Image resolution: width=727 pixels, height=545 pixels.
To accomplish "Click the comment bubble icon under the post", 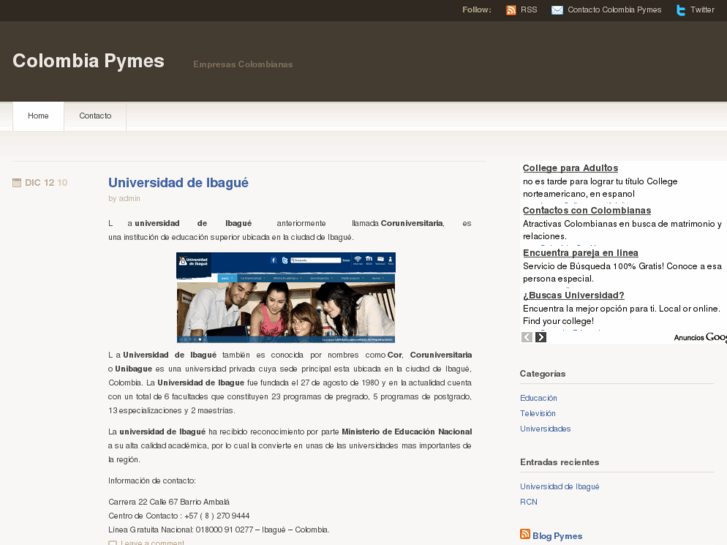I will click(x=112, y=543).
